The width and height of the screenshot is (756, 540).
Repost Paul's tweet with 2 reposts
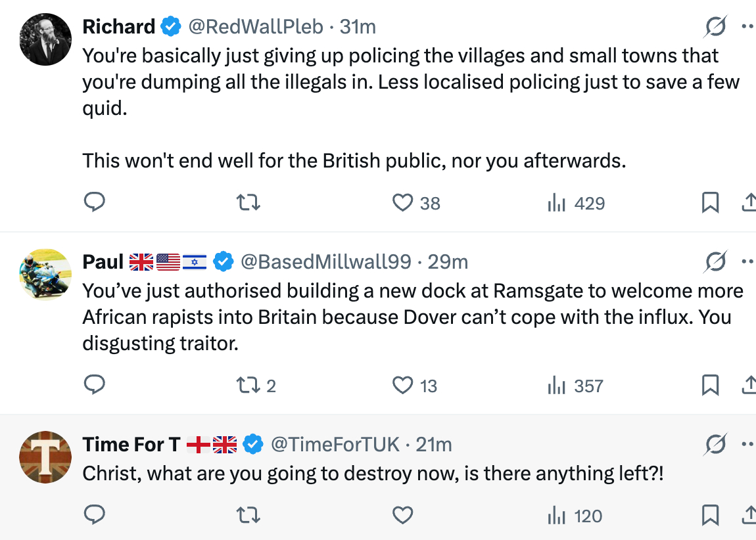pos(248,385)
